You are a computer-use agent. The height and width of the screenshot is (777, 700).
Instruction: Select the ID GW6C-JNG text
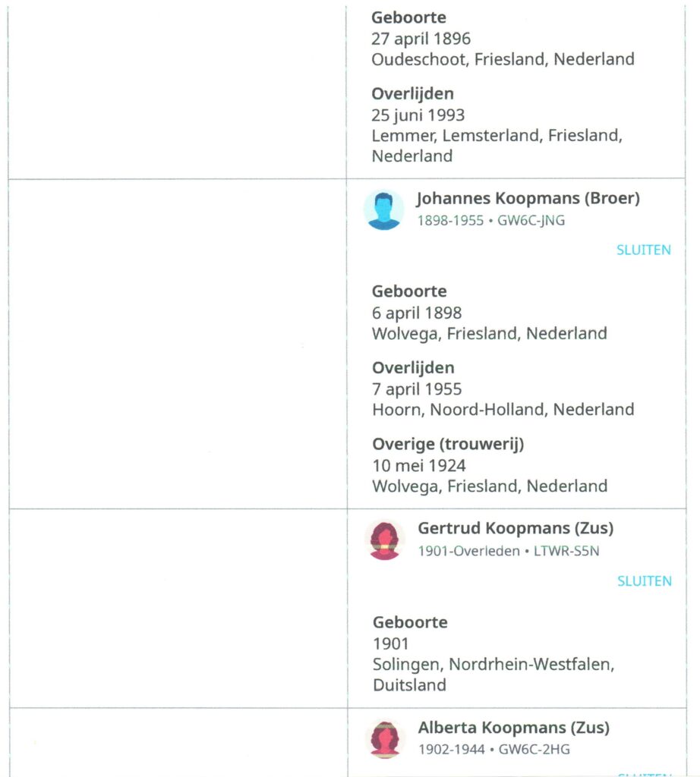531,221
